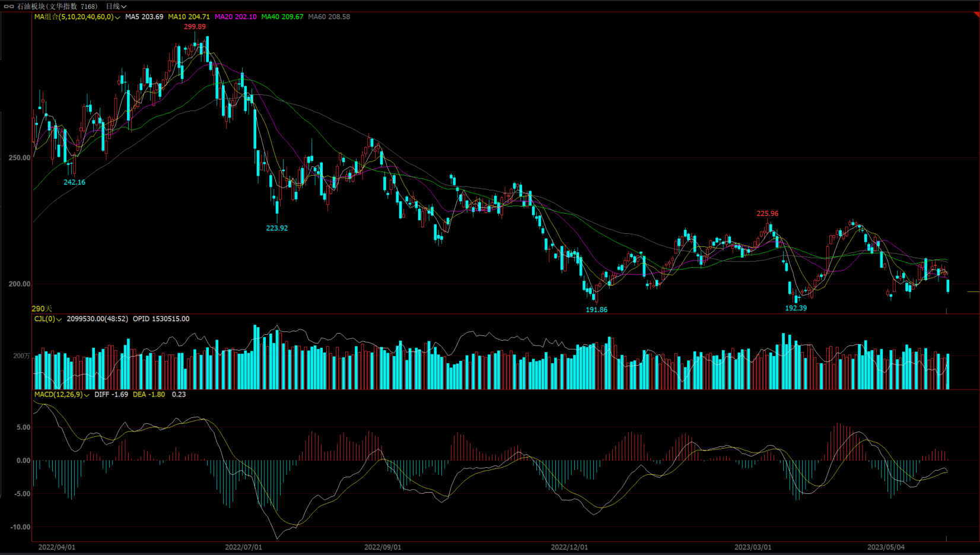Click the 223.92 low price label
980x555 pixels.
click(276, 228)
